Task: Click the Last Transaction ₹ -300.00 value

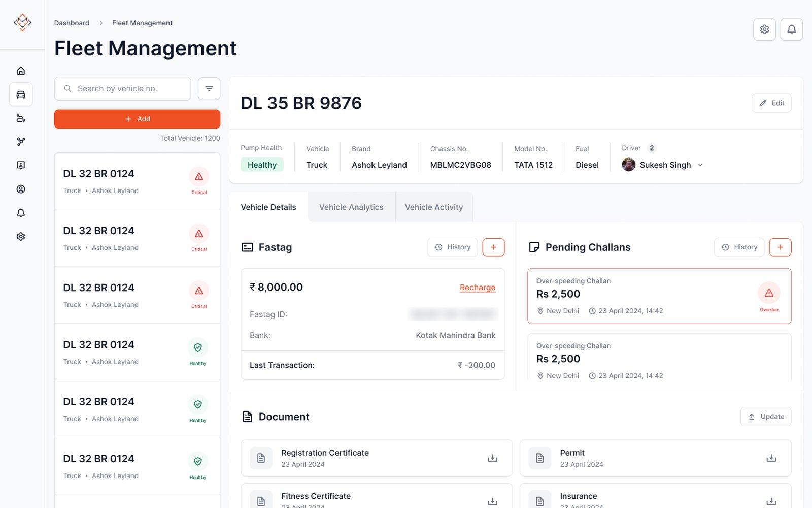Action: point(477,365)
